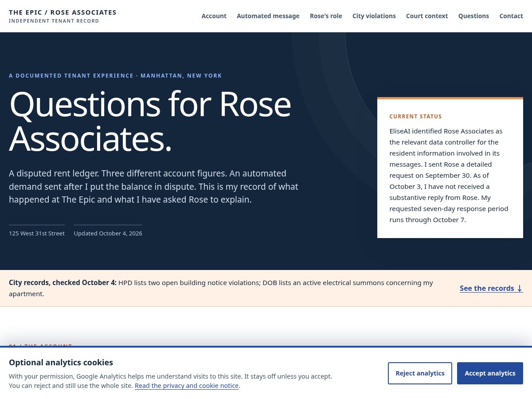Click The Epic / Rose Associates site title
Screen dimensions: 532x399
pyautogui.click(x=63, y=12)
